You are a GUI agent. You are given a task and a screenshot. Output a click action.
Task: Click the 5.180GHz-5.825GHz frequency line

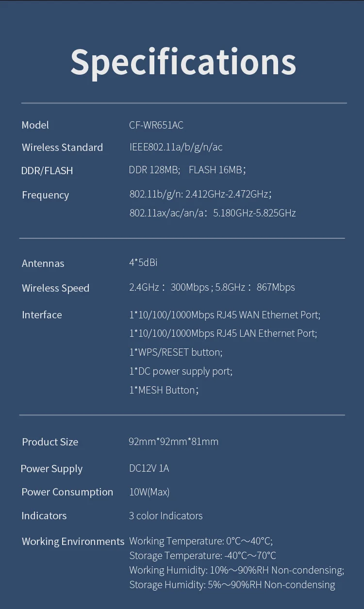pos(212,213)
